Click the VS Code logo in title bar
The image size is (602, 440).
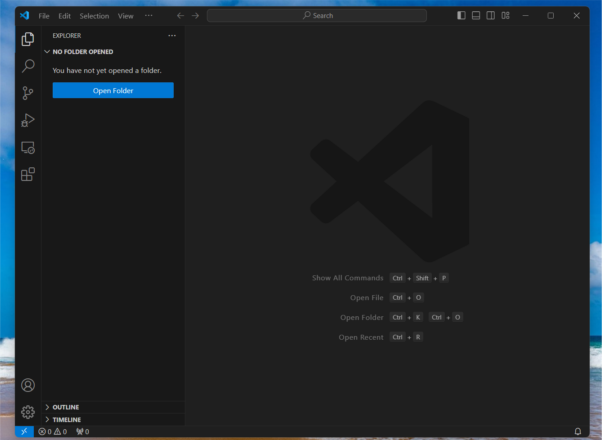[x=25, y=15]
